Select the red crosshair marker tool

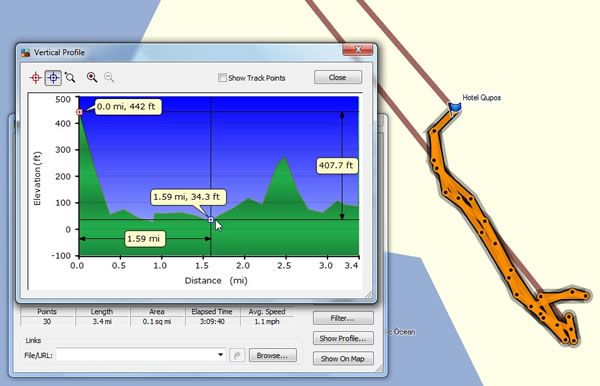(36, 78)
